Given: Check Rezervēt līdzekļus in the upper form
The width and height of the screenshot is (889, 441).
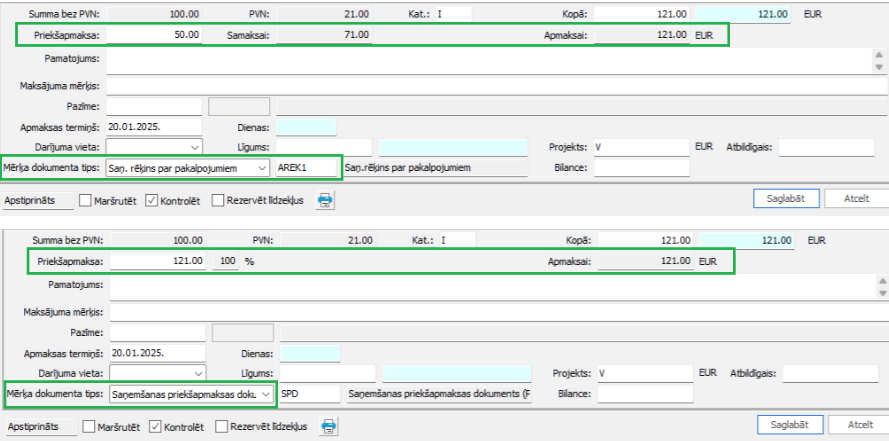Looking at the screenshot, I should tap(218, 200).
